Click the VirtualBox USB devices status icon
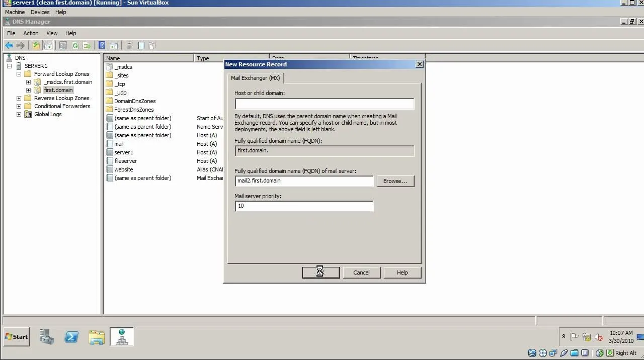 pos(564,353)
